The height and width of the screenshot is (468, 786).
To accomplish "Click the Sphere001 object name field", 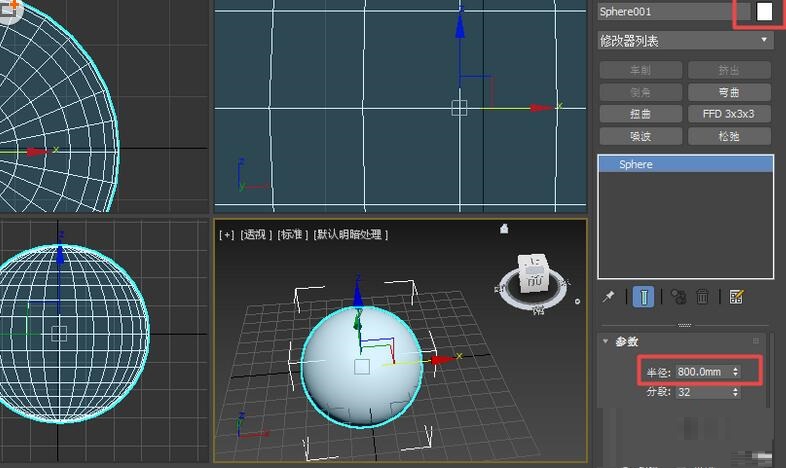I will pos(664,12).
